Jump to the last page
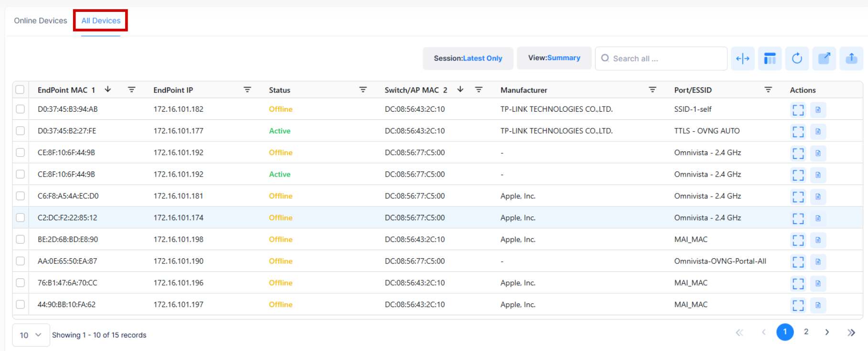 [x=851, y=332]
